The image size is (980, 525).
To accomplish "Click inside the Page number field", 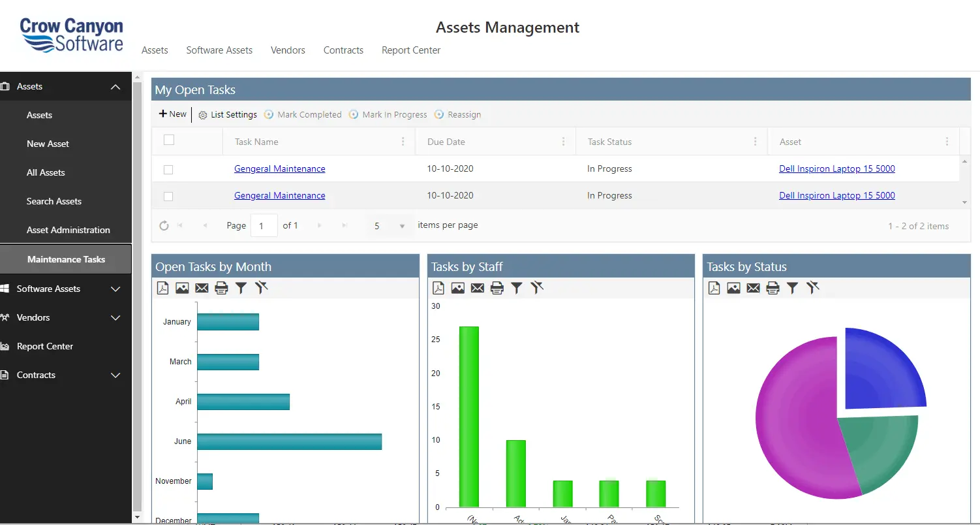I will click(x=264, y=225).
